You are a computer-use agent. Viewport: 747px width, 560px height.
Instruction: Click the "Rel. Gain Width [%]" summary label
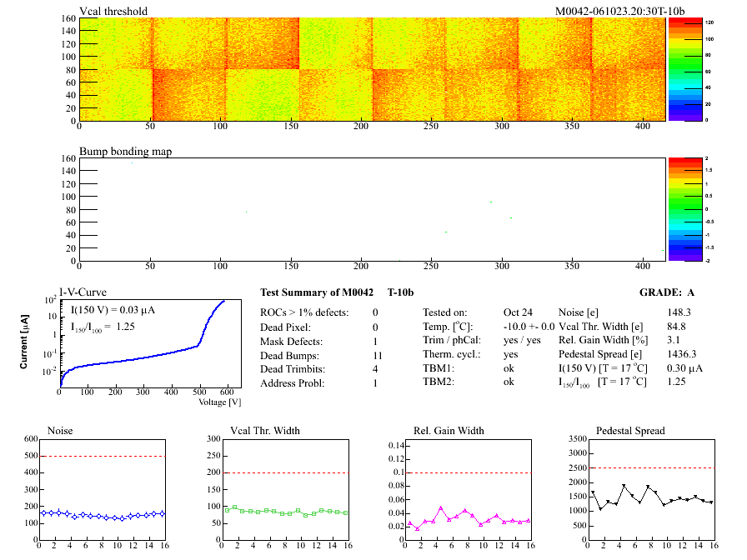(x=603, y=340)
